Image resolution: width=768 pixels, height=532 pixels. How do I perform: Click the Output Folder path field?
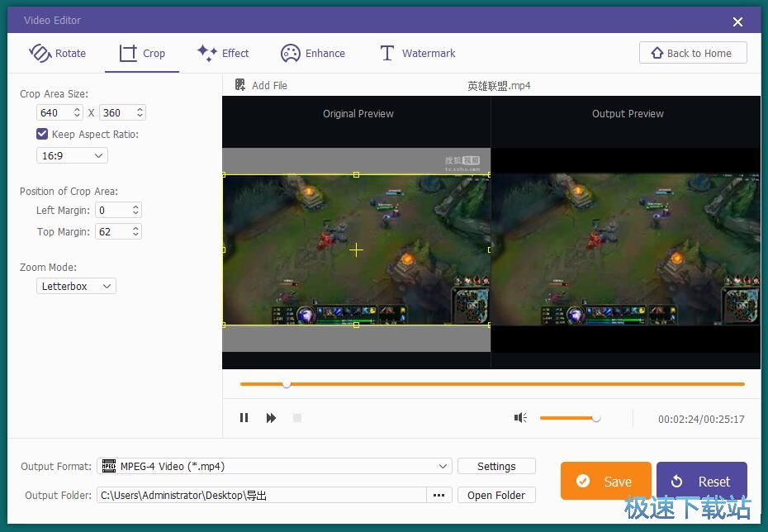(262, 496)
